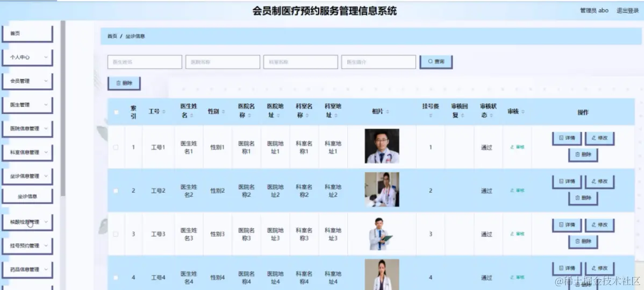Check the checkbox for row 工号3

[116, 234]
